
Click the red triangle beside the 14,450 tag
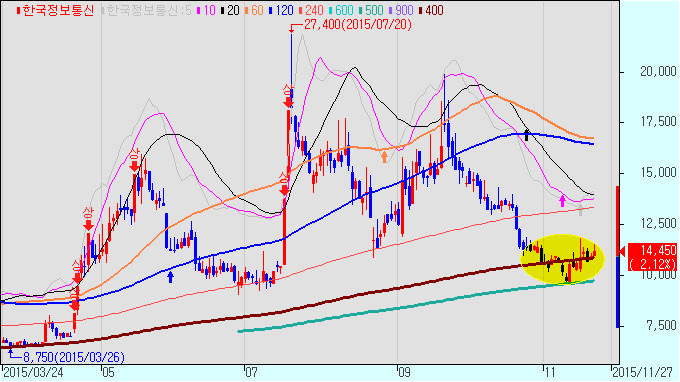pyautogui.click(x=622, y=251)
